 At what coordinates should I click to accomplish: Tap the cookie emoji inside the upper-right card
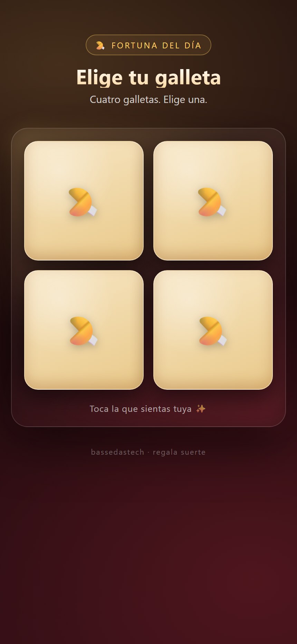tap(212, 202)
